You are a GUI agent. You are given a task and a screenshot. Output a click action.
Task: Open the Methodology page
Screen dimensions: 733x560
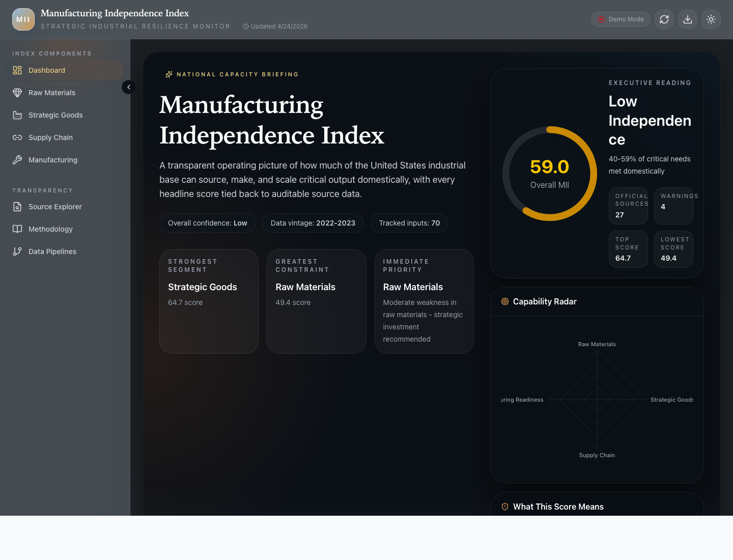click(x=50, y=229)
